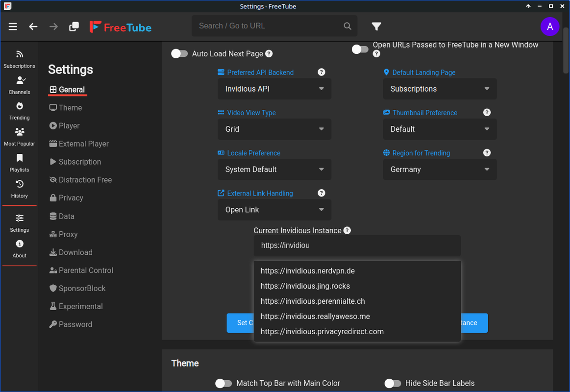Go to Password settings section
570x392 pixels.
(71, 324)
